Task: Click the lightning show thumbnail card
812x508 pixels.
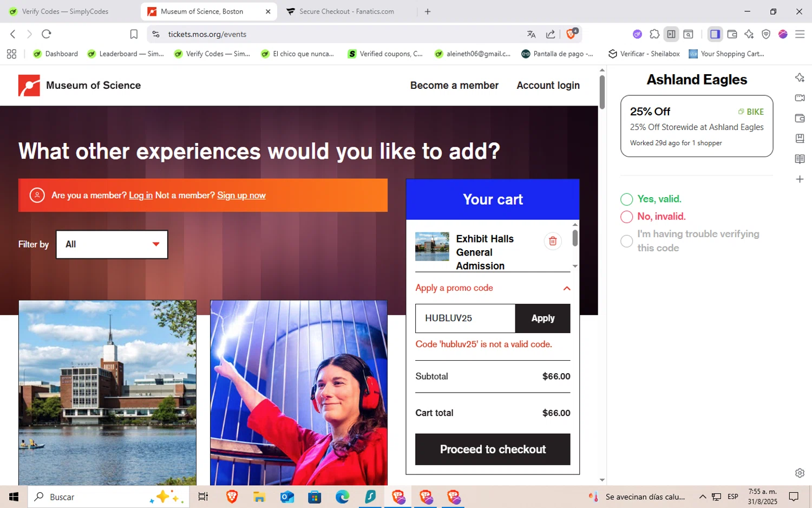Action: [x=299, y=393]
